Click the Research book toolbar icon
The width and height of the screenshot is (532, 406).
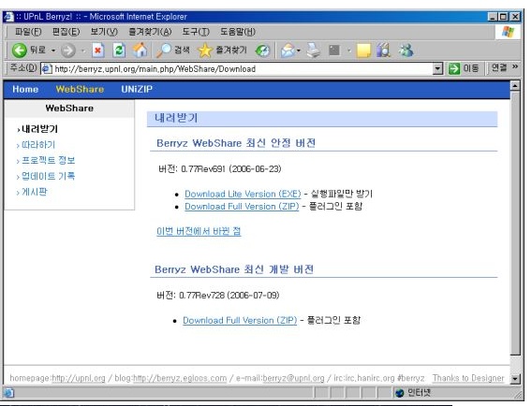click(383, 51)
